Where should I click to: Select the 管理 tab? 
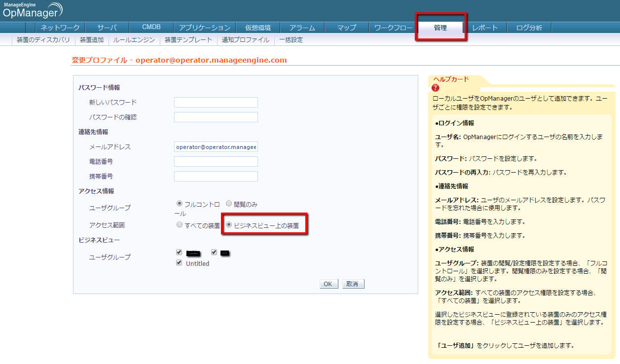(x=440, y=28)
